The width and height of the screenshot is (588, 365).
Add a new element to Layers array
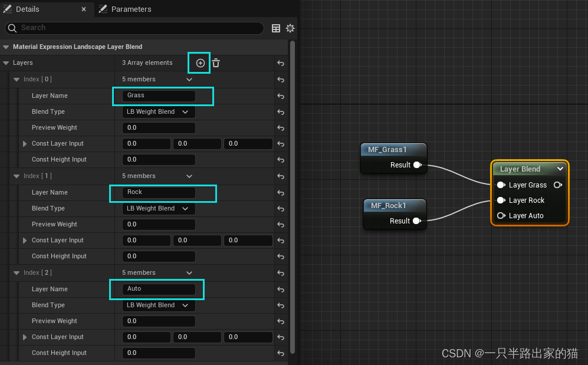pos(201,63)
